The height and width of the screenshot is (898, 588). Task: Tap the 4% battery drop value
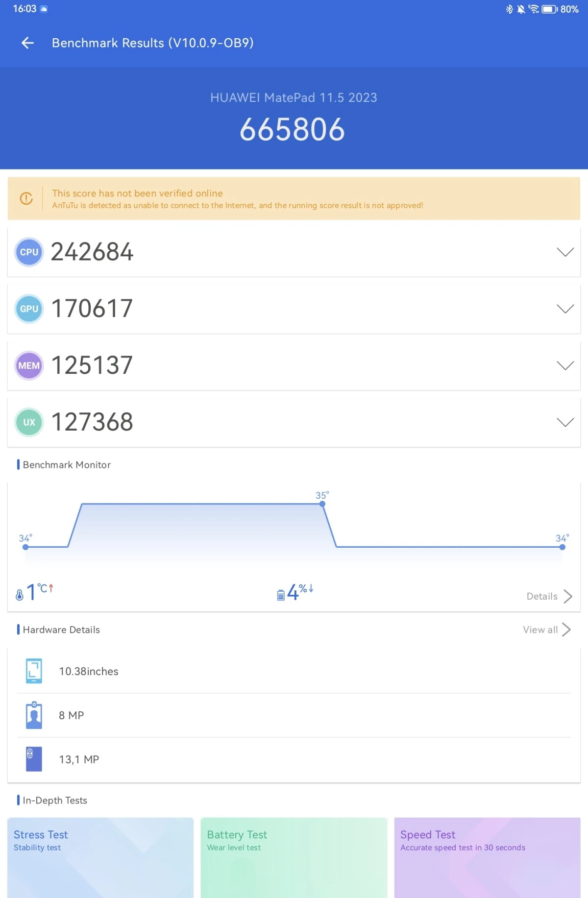[300, 592]
